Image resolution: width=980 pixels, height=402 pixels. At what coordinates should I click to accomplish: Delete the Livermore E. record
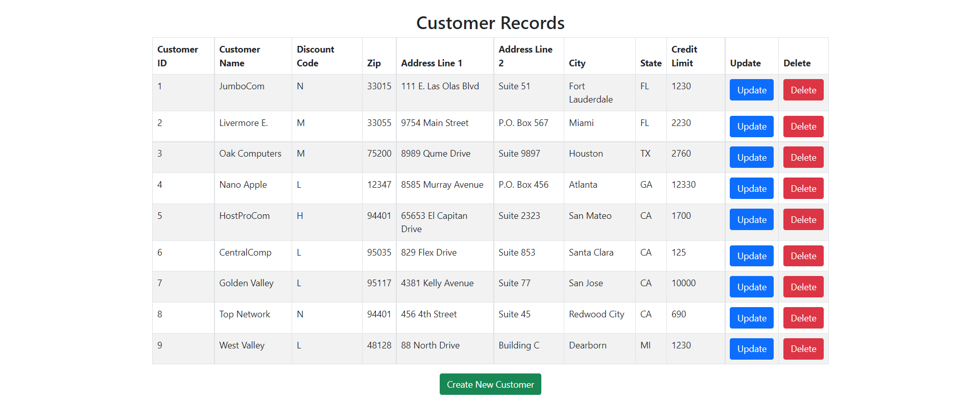(x=803, y=127)
